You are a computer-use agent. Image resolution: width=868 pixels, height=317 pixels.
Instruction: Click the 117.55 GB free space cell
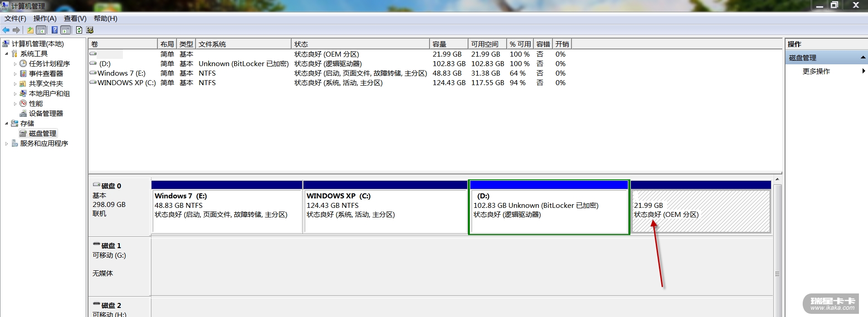[x=488, y=82]
